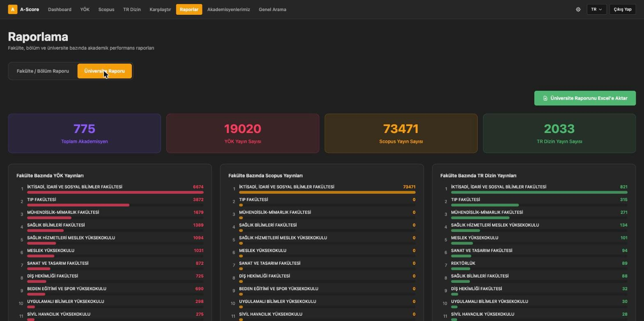Viewport: 644px width, 321px height.
Task: Open the Scopus navigation item
Action: click(x=106, y=9)
